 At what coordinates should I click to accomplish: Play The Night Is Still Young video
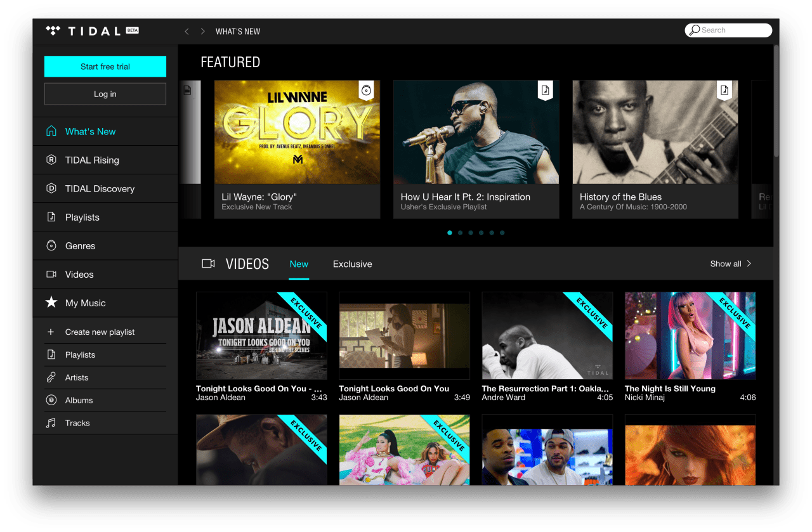(690, 335)
